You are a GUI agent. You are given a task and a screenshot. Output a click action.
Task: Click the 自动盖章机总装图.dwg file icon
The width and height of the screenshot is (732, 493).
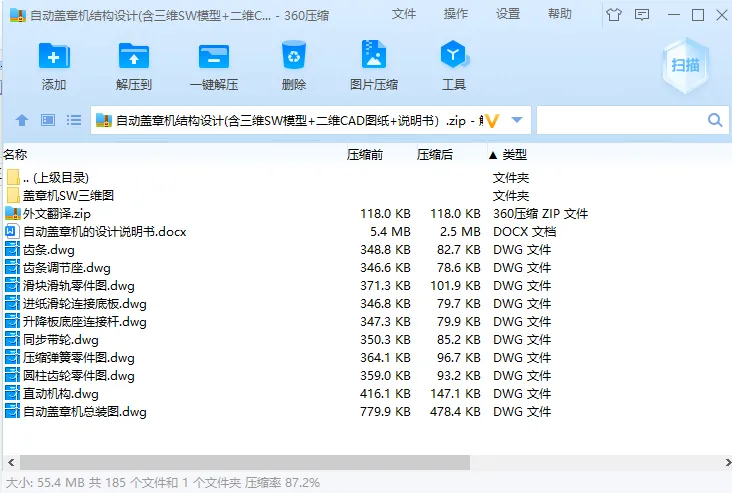coord(12,411)
